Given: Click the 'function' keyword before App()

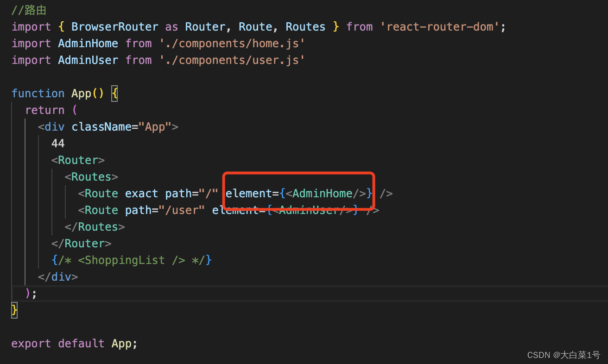Looking at the screenshot, I should click(x=38, y=93).
